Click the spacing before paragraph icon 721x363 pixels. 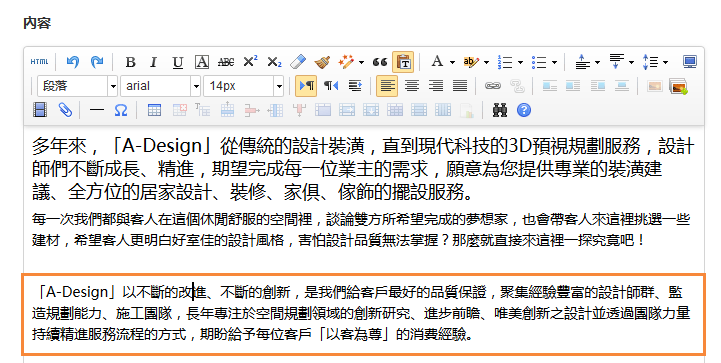(x=583, y=62)
